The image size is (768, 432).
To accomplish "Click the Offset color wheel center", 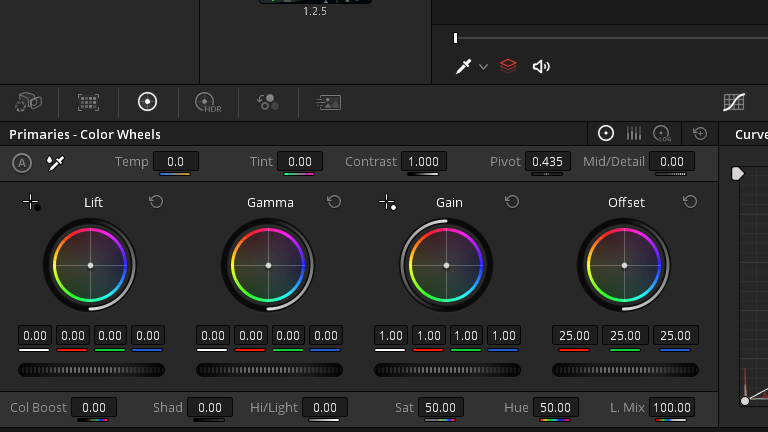I will [624, 265].
